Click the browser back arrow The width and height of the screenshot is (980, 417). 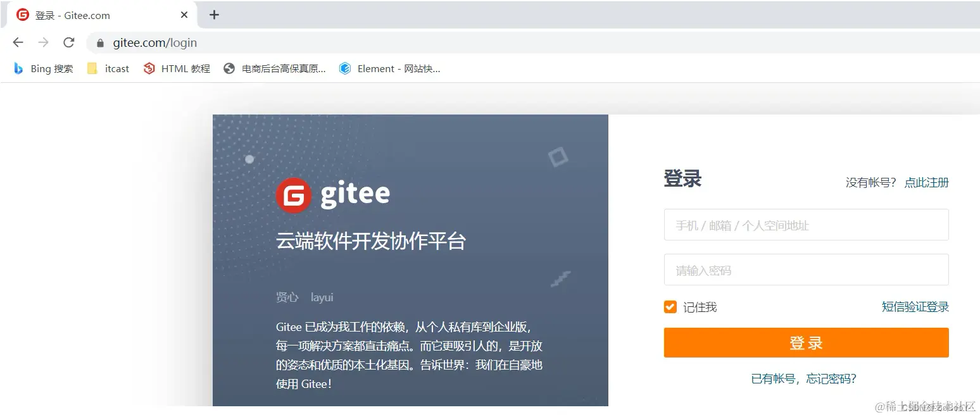(17, 42)
